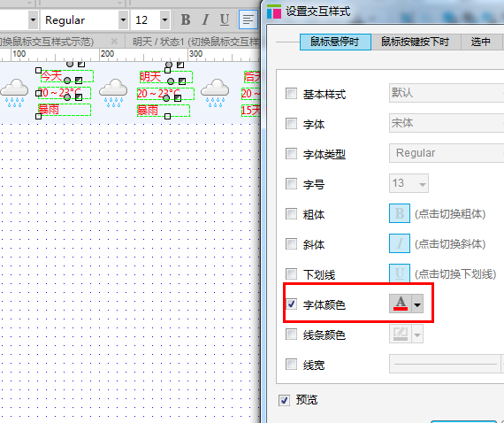Select the 鼠标悬停时 tab
This screenshot has width=504, height=423.
[x=335, y=42]
